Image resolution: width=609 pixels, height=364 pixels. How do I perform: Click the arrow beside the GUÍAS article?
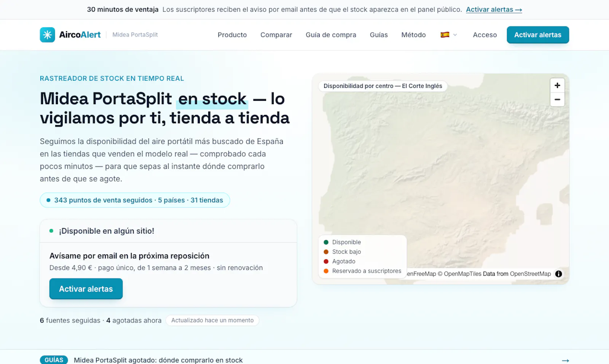(565, 360)
